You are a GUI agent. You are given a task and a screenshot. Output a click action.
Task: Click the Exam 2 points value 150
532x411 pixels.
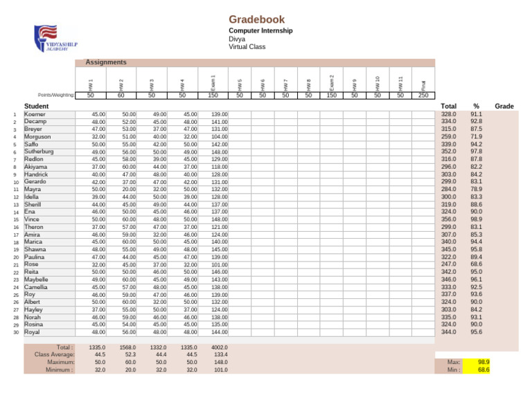[x=332, y=95]
